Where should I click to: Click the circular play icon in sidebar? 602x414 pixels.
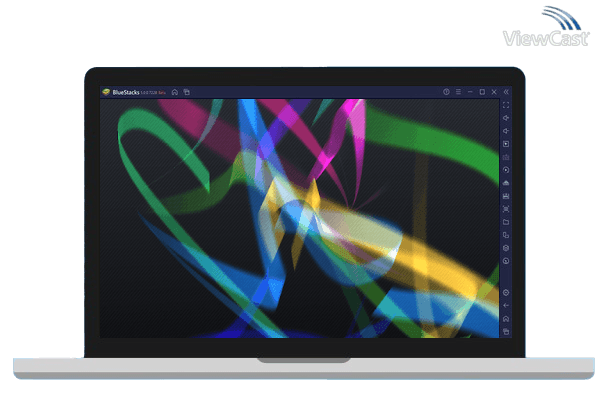[x=506, y=170]
